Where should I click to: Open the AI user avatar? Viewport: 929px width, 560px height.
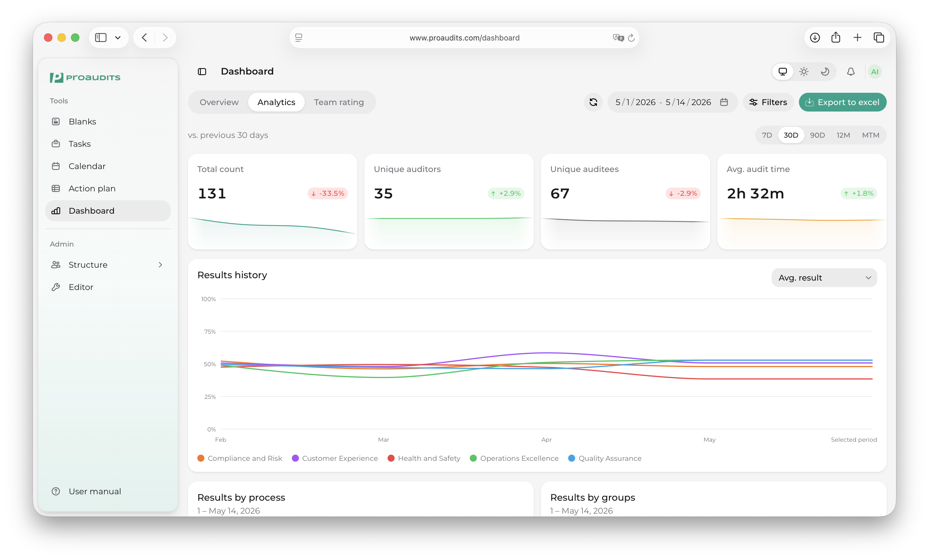coord(875,72)
